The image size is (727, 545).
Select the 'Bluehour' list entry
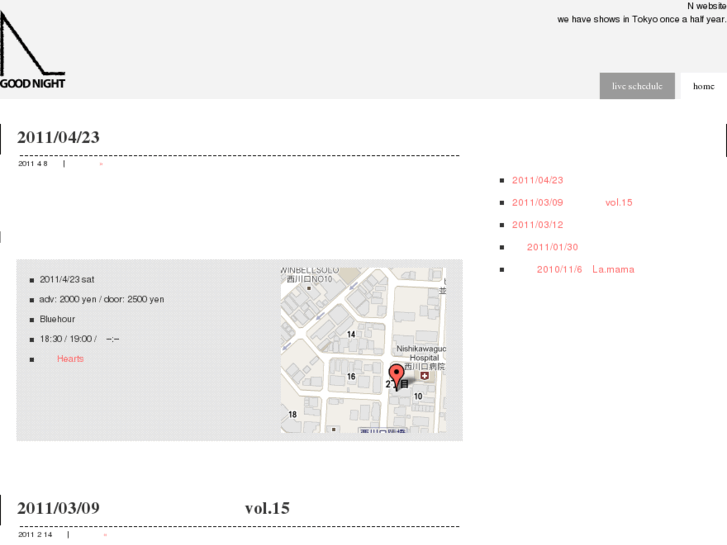coord(57,319)
